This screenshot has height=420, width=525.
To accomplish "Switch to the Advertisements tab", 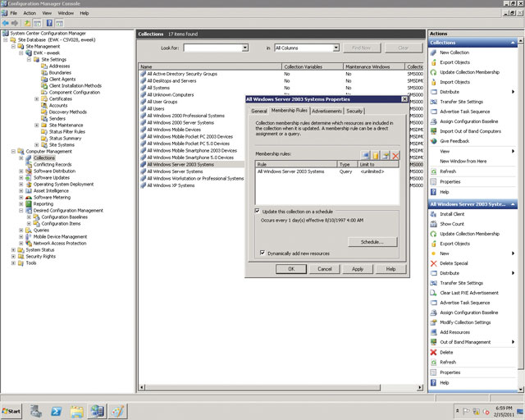I will (x=326, y=111).
